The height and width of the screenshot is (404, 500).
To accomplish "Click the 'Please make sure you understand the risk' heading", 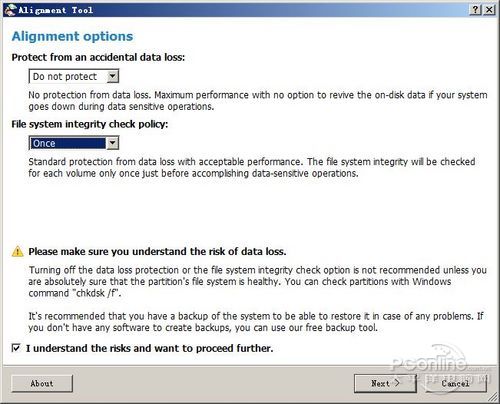I will (x=157, y=251).
